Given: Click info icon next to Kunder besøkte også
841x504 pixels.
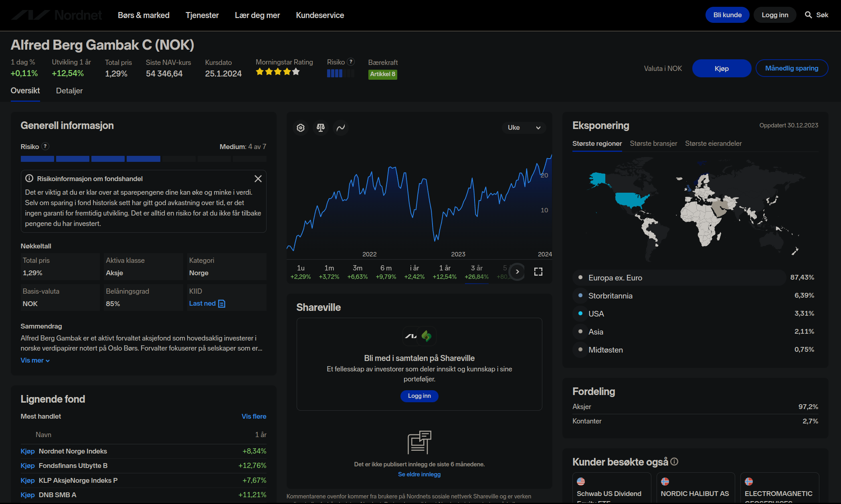Looking at the screenshot, I should point(674,462).
